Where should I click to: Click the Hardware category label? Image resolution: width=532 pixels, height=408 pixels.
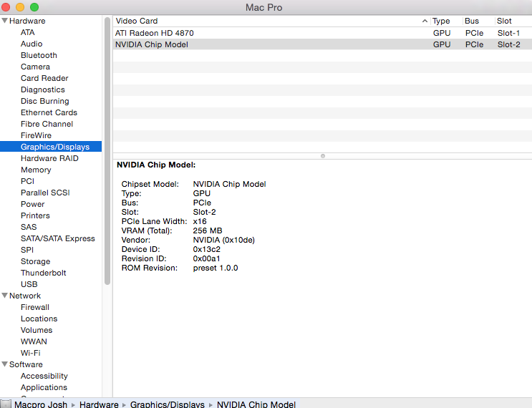27,21
